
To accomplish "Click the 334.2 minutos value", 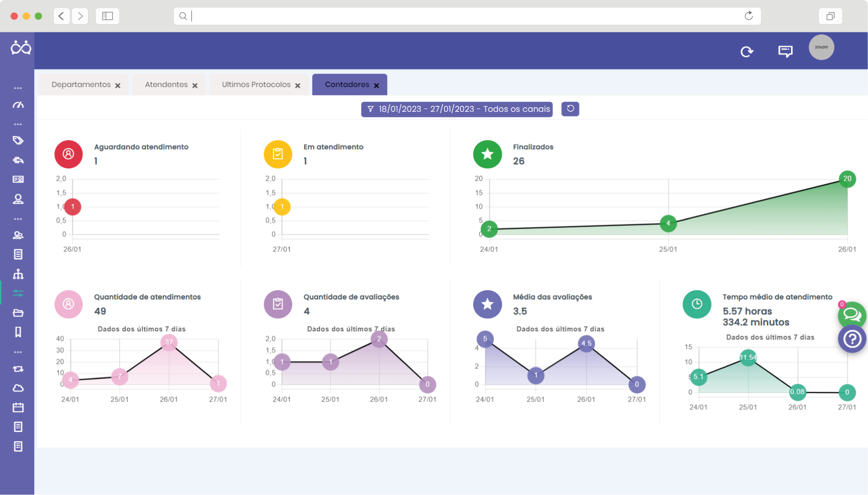I will (x=756, y=322).
